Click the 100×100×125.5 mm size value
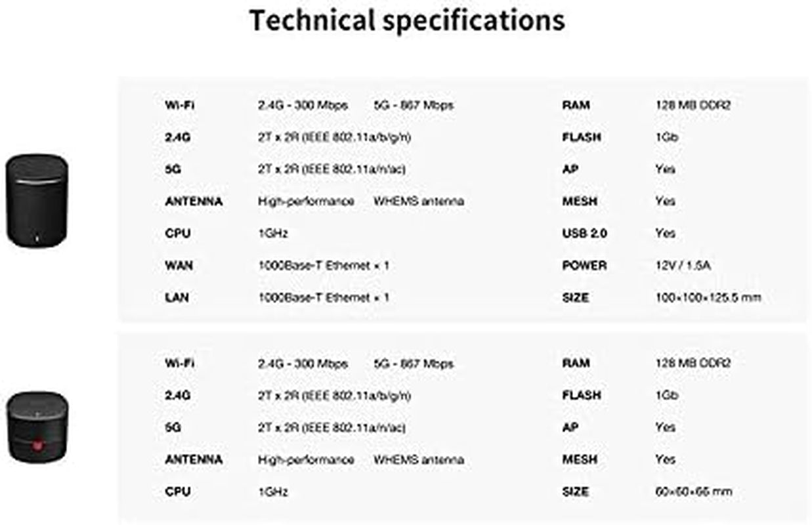812x525 pixels. click(708, 298)
